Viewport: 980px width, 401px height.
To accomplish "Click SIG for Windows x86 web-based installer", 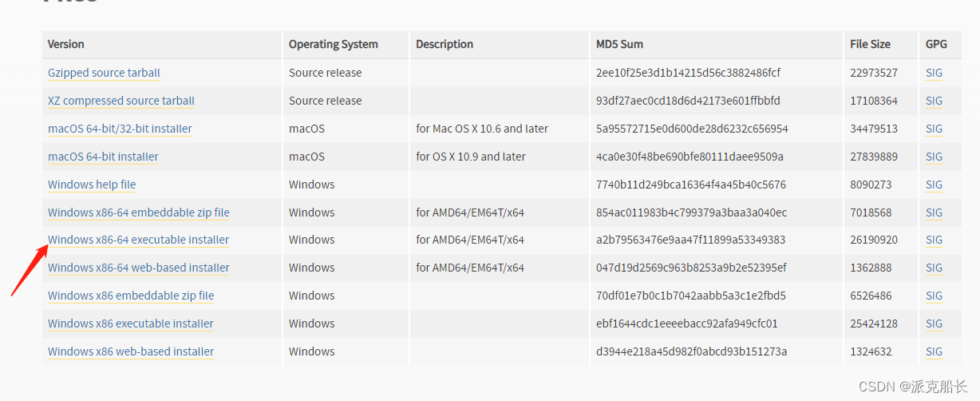I will click(934, 351).
